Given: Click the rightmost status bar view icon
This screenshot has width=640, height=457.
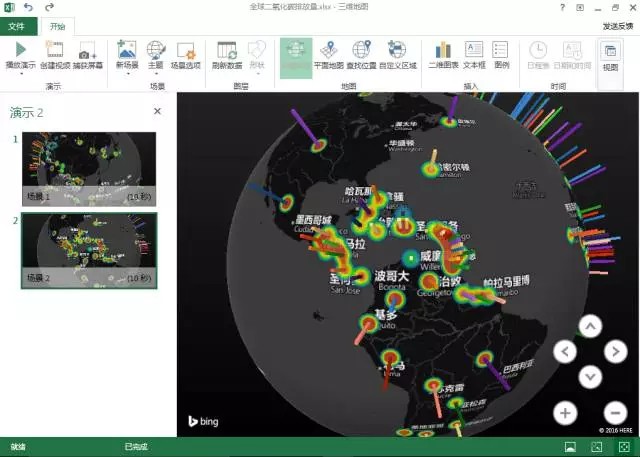Looking at the screenshot, I should pyautogui.click(x=624, y=447).
